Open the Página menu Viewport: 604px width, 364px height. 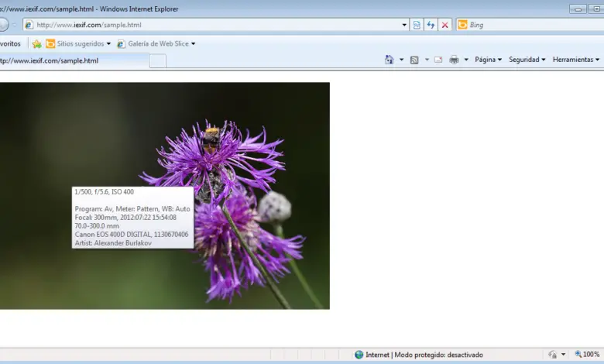[x=488, y=60]
